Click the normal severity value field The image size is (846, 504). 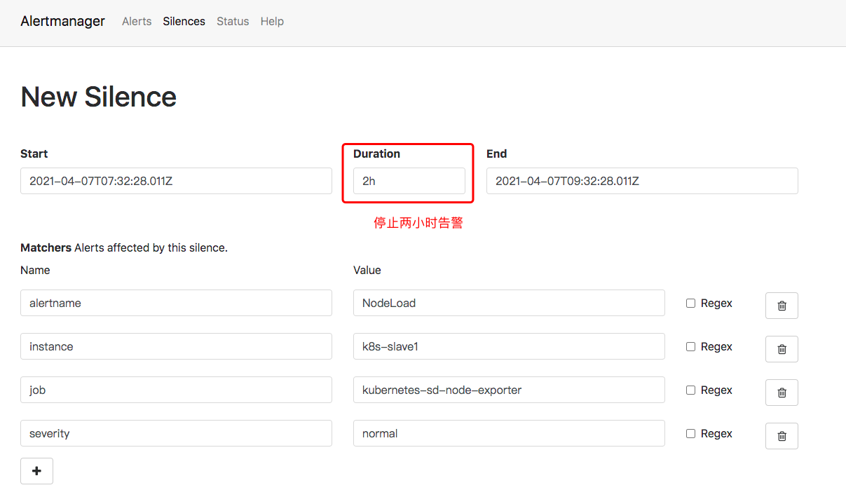508,433
